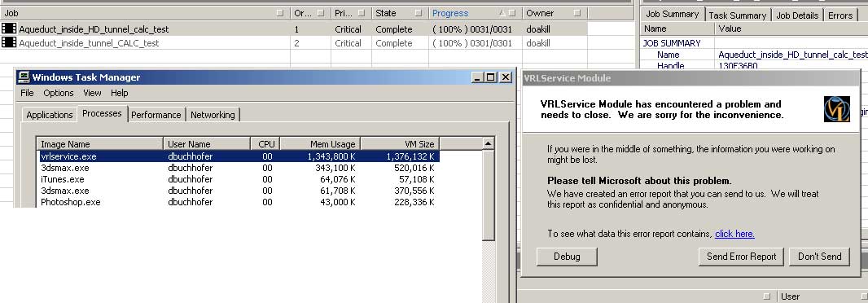Open the filter box beside User column

pos(766,296)
